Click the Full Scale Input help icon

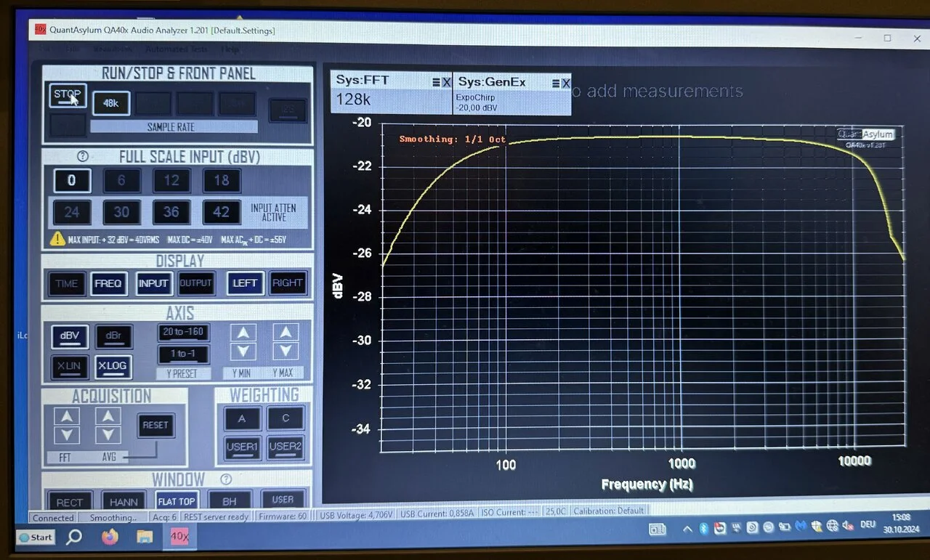click(x=82, y=157)
